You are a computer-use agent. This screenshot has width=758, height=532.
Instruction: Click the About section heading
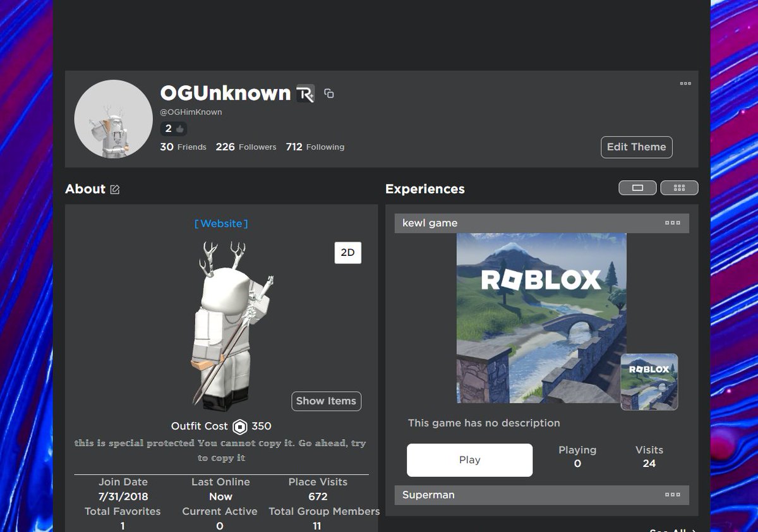[85, 189]
